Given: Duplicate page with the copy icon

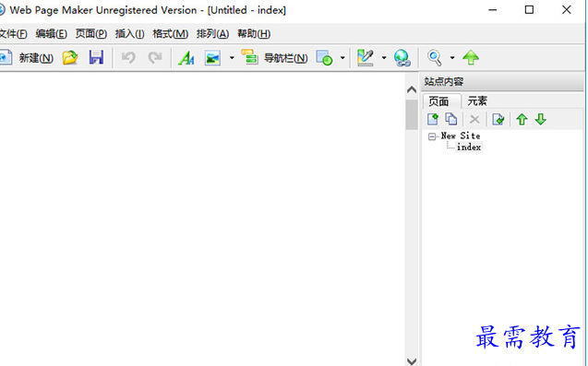Looking at the screenshot, I should [x=451, y=119].
